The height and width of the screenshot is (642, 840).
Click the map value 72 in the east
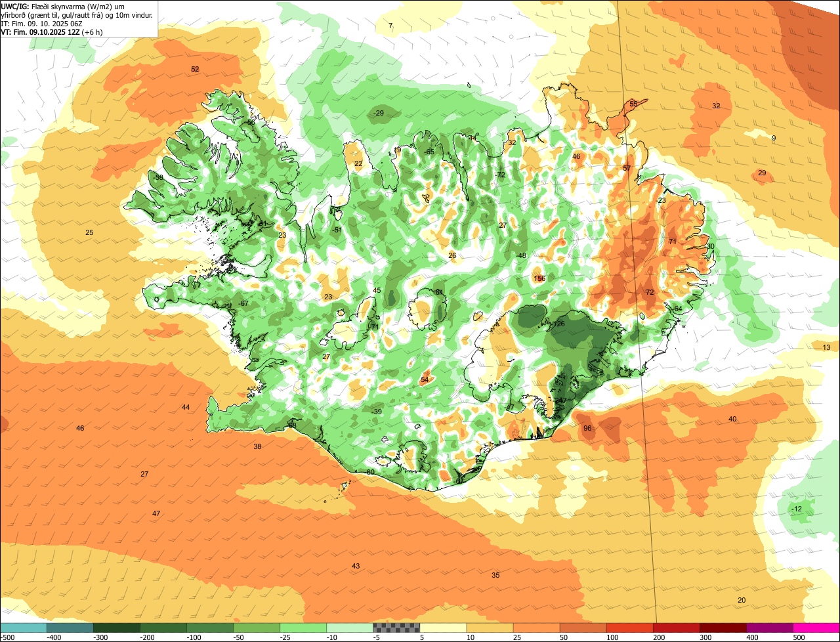coord(650,293)
